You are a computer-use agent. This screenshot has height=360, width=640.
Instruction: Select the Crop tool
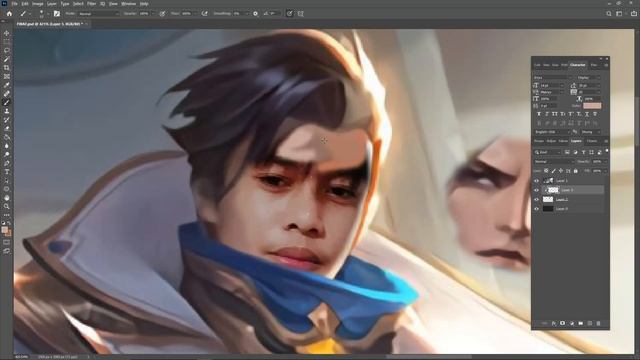tap(7, 68)
